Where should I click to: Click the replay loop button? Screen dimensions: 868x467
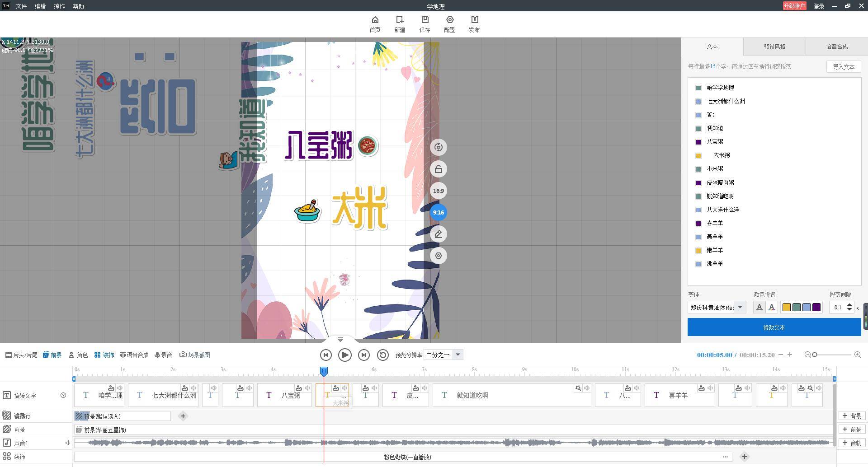(x=382, y=355)
